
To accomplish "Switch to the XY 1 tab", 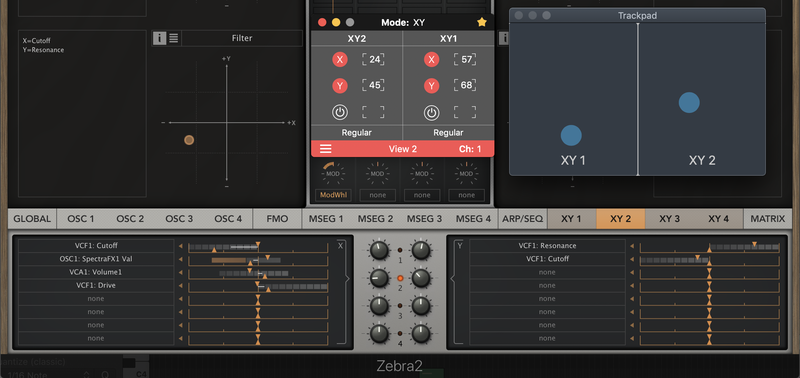I will tap(571, 219).
